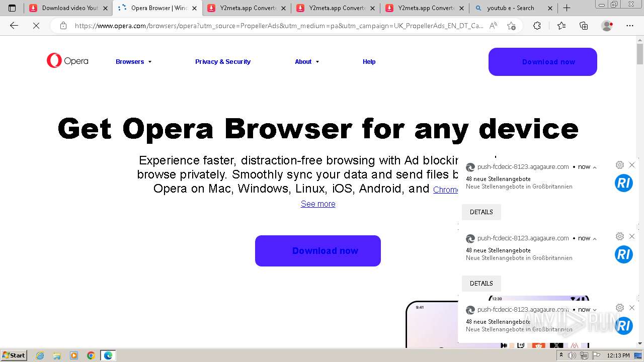644x362 pixels.
Task: Open the Windows Start menu
Action: (x=14, y=355)
